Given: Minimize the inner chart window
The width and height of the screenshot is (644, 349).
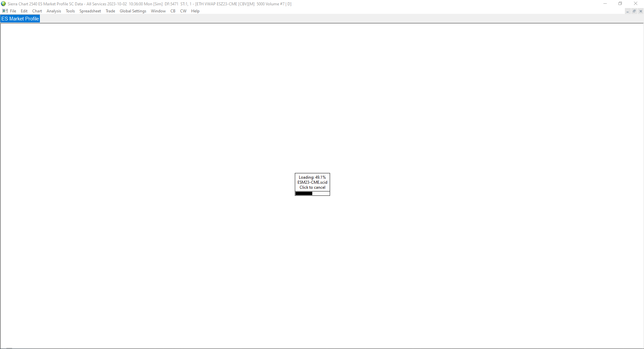Looking at the screenshot, I should pos(628,11).
